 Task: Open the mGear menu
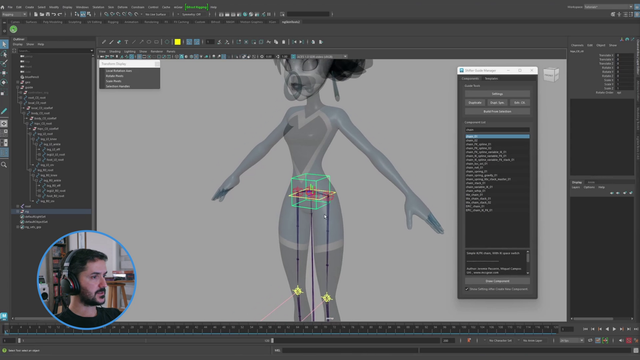pos(178,7)
